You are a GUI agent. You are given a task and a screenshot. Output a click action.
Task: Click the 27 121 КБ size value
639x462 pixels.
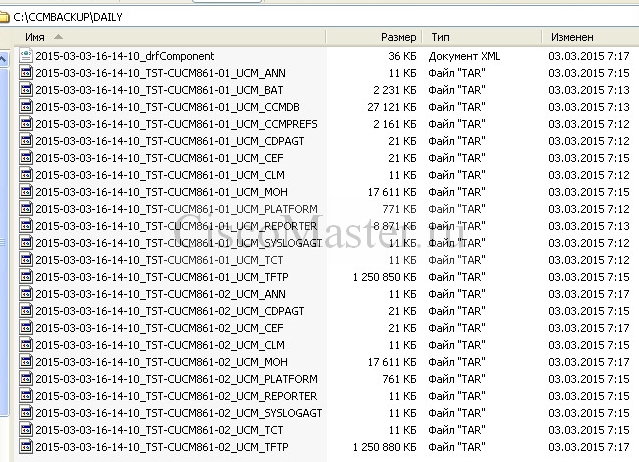coord(392,107)
